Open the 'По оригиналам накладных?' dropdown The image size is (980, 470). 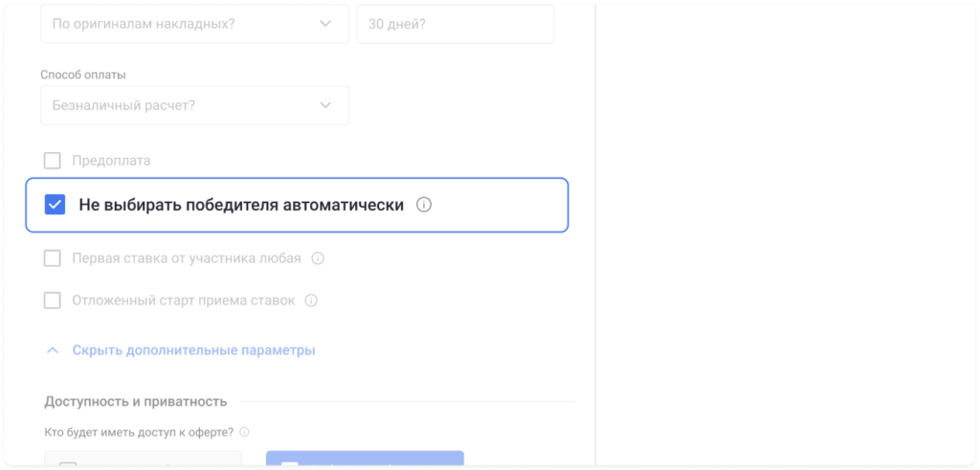193,24
